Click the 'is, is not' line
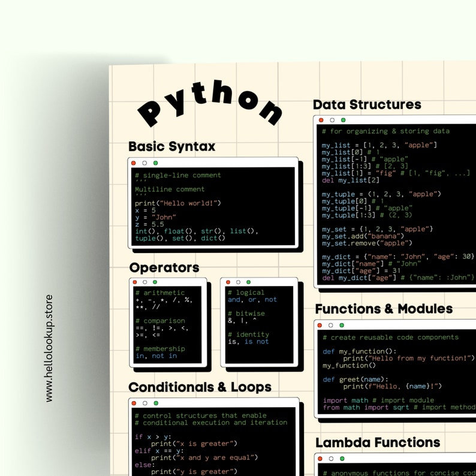Viewport: 476px width, 476px height. pyautogui.click(x=248, y=342)
